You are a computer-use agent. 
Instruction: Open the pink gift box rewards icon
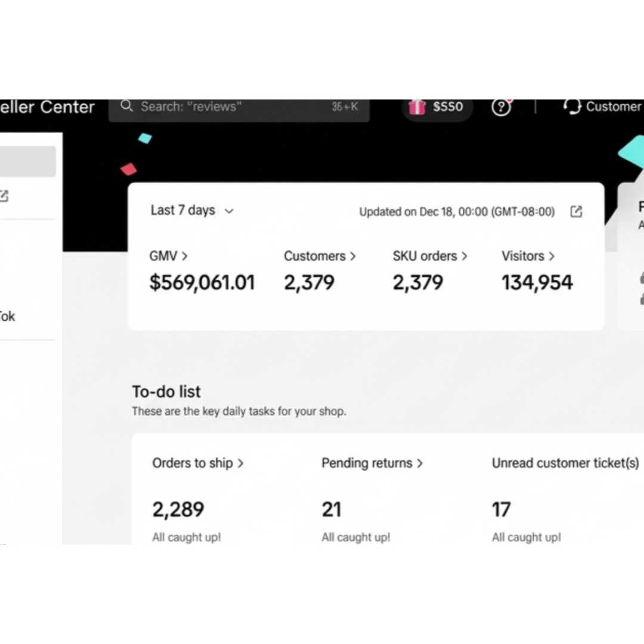417,107
